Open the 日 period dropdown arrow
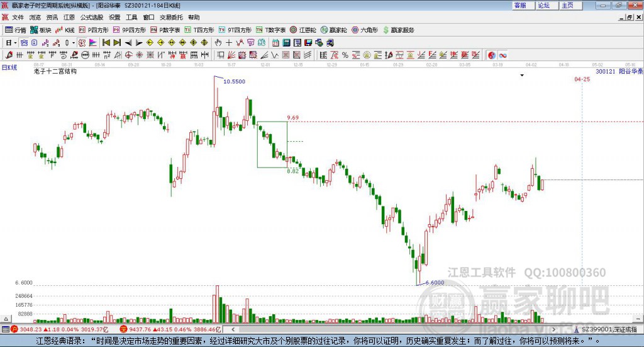The height and width of the screenshot is (347, 644). [x=15, y=43]
